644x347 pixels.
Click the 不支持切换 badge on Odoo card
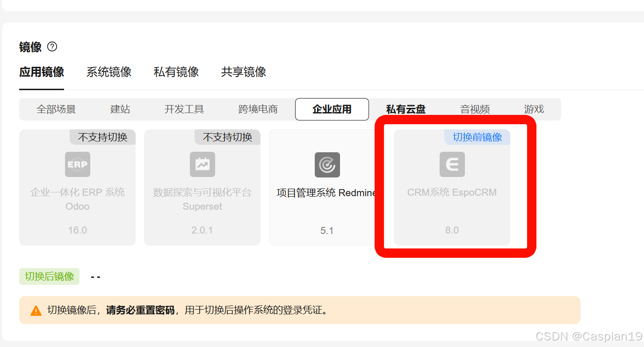pos(102,137)
